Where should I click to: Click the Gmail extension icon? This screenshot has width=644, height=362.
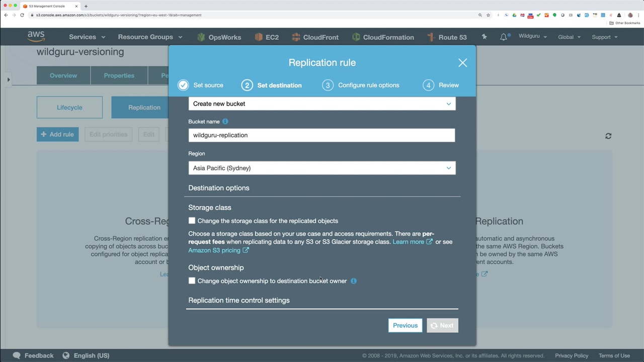(522, 15)
